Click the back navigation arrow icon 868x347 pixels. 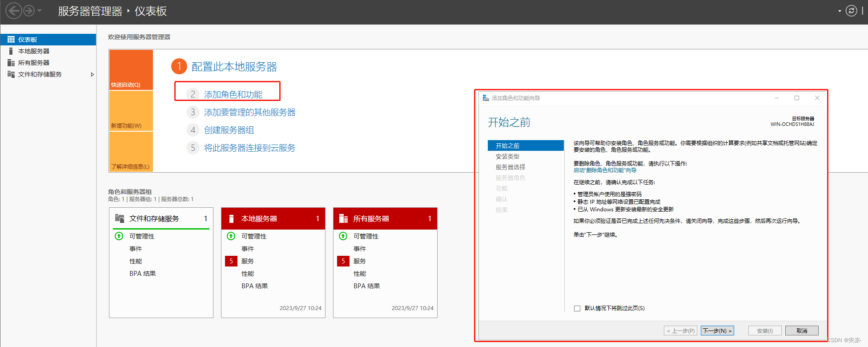(14, 11)
